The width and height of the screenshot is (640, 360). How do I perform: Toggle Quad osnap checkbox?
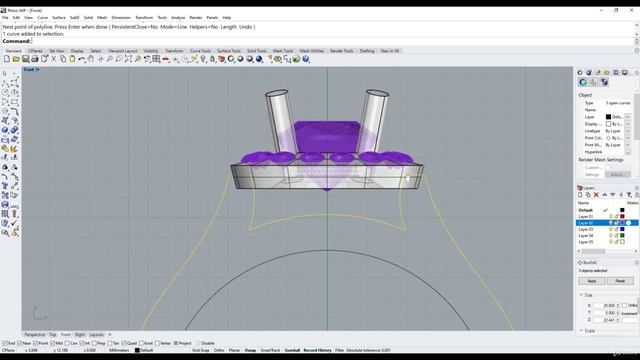pyautogui.click(x=124, y=343)
